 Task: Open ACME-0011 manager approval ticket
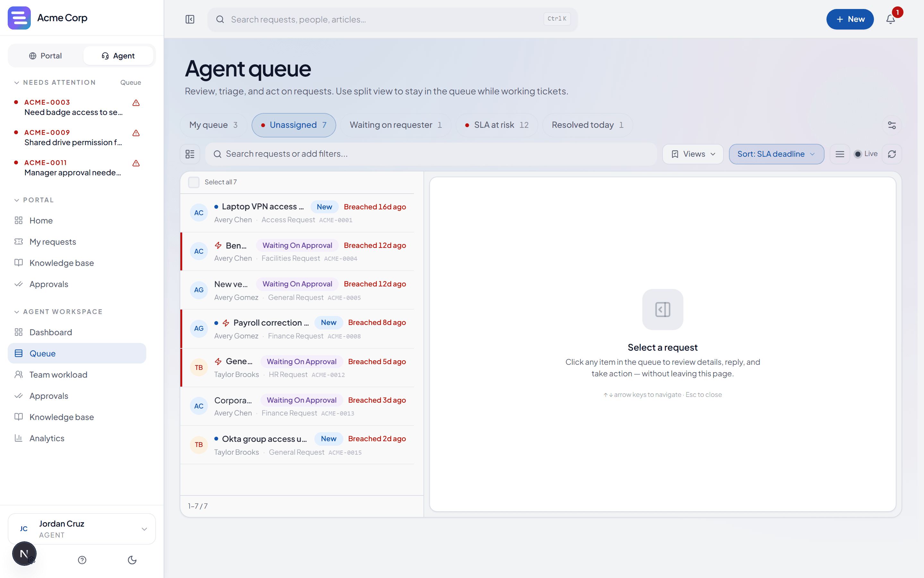pyautogui.click(x=77, y=168)
